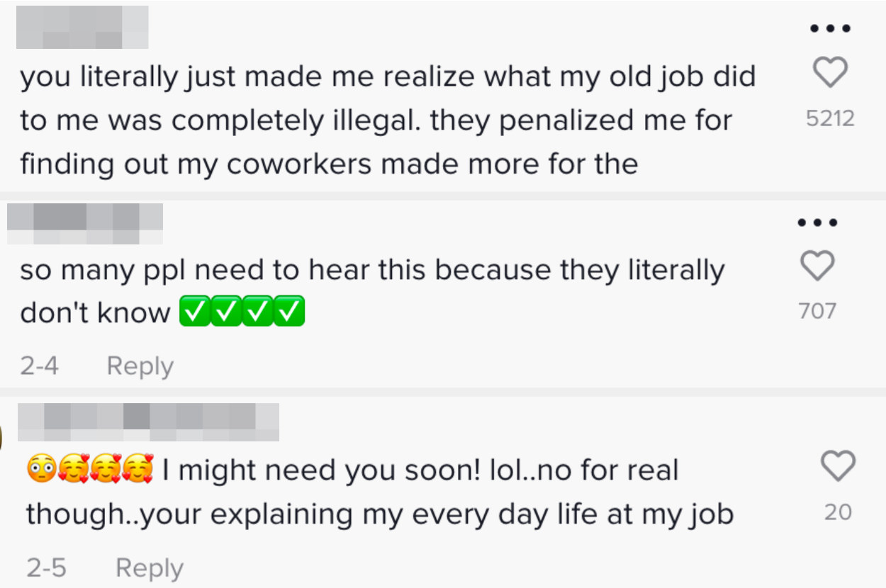Open blurred username above 'I might need you' comment
Image resolution: width=886 pixels, height=588 pixels.
click(x=148, y=422)
